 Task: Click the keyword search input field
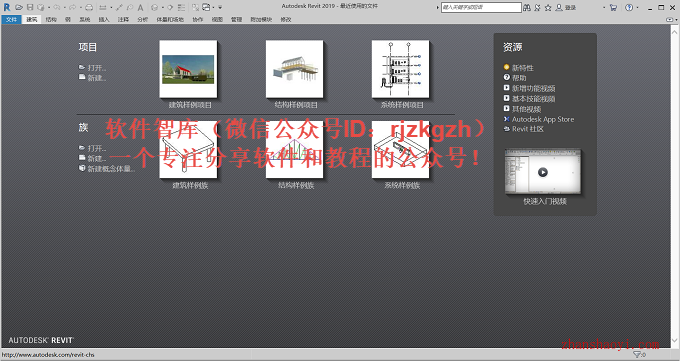pyautogui.click(x=481, y=7)
